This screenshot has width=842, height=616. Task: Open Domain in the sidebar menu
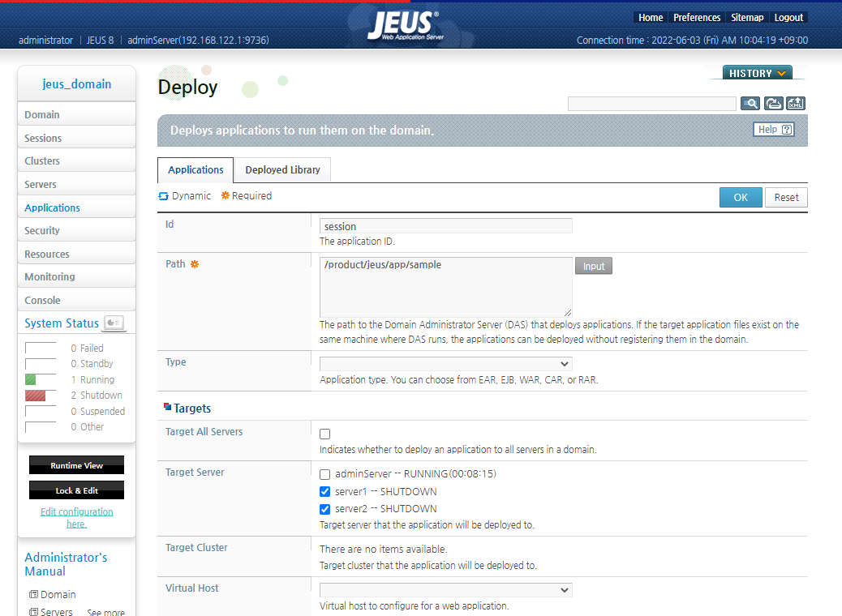[x=77, y=114]
